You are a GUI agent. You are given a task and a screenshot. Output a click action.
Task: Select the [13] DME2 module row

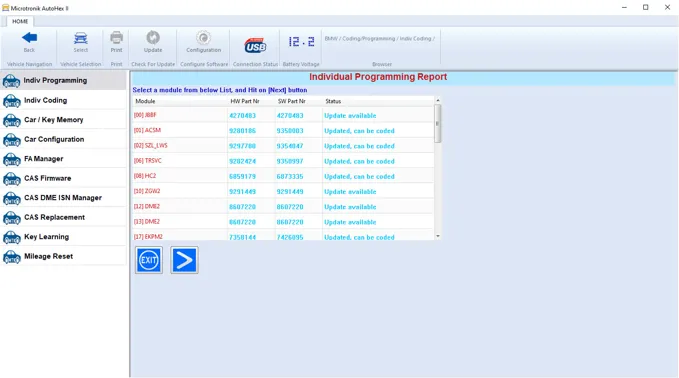pyautogui.click(x=283, y=222)
